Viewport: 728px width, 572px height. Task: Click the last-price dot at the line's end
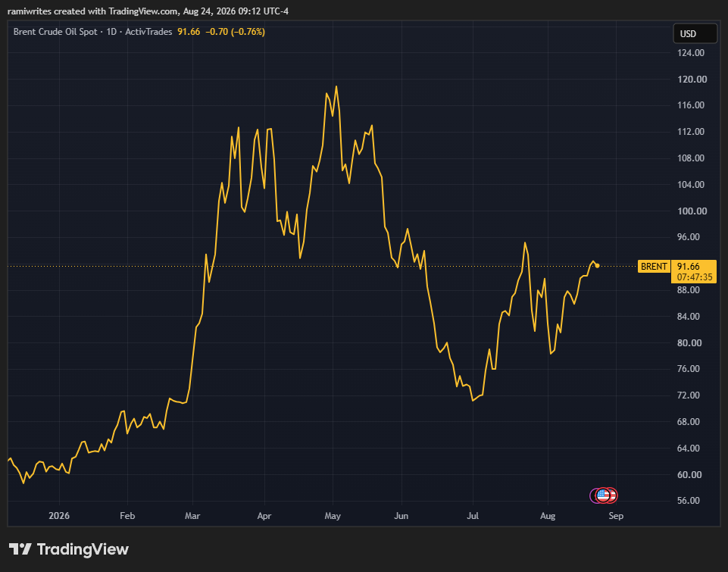pyautogui.click(x=597, y=266)
